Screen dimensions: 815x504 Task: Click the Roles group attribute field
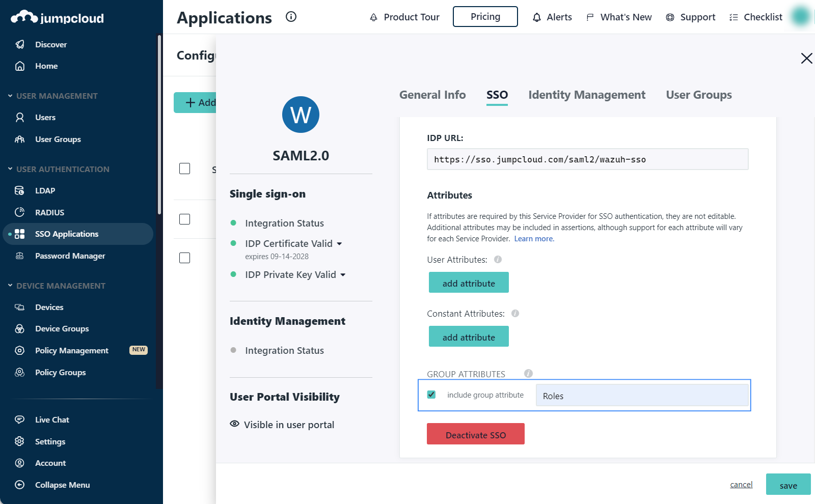pos(642,396)
